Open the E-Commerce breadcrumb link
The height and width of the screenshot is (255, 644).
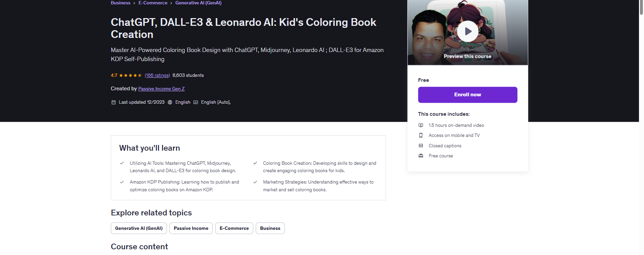point(153,3)
